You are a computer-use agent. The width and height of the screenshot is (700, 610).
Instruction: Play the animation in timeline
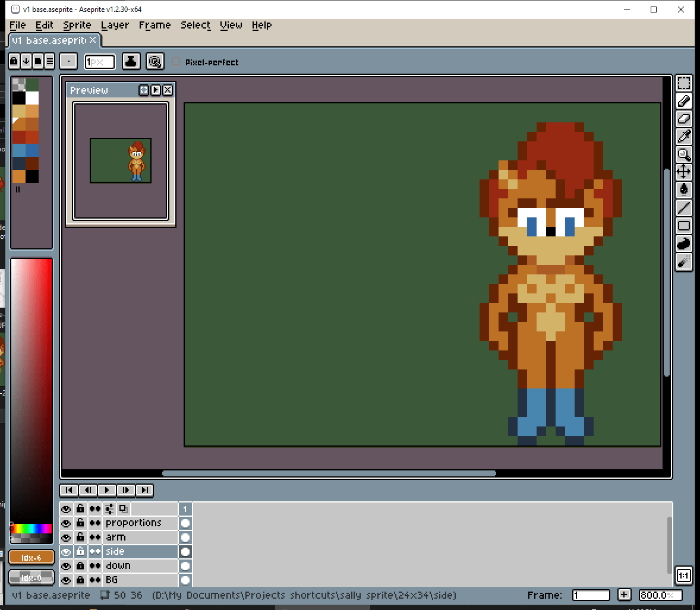[x=107, y=490]
